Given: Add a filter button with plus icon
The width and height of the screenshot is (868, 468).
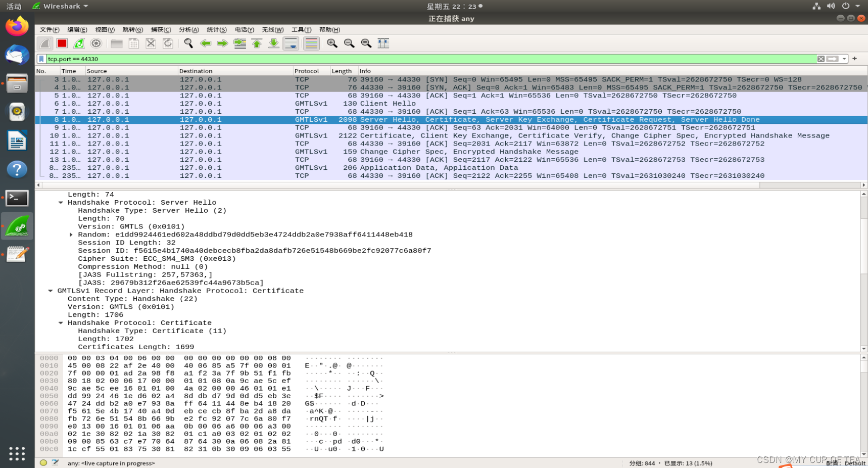Looking at the screenshot, I should click(x=855, y=59).
